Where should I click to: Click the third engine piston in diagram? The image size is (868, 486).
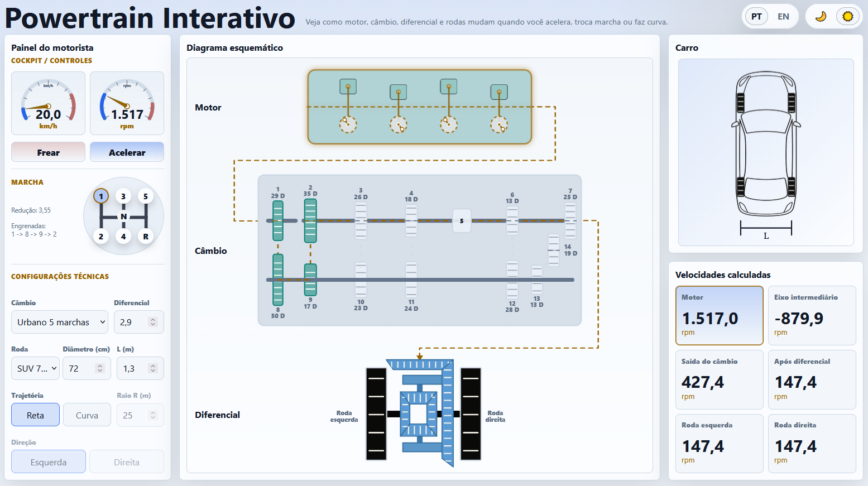pos(449,87)
